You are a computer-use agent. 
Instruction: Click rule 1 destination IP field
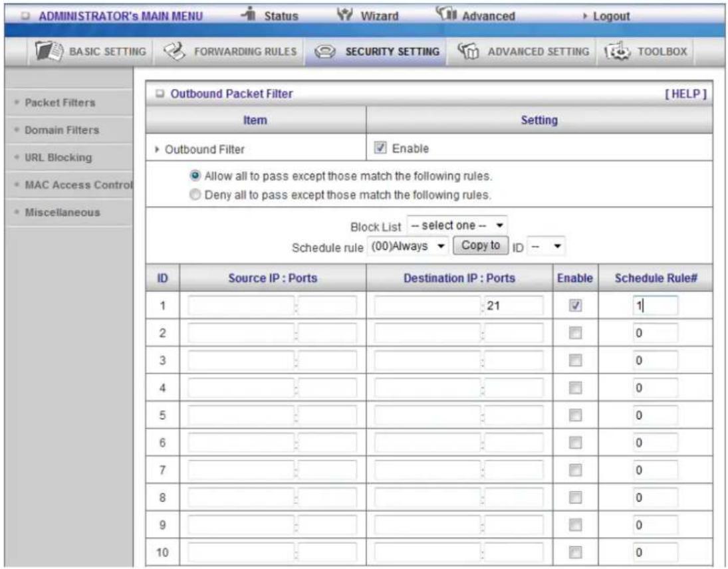point(427,305)
